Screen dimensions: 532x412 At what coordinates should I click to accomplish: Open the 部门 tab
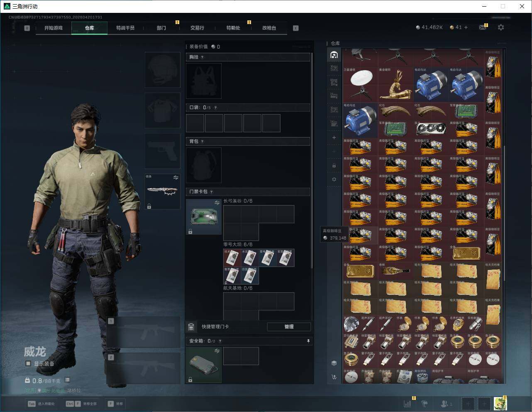[161, 28]
